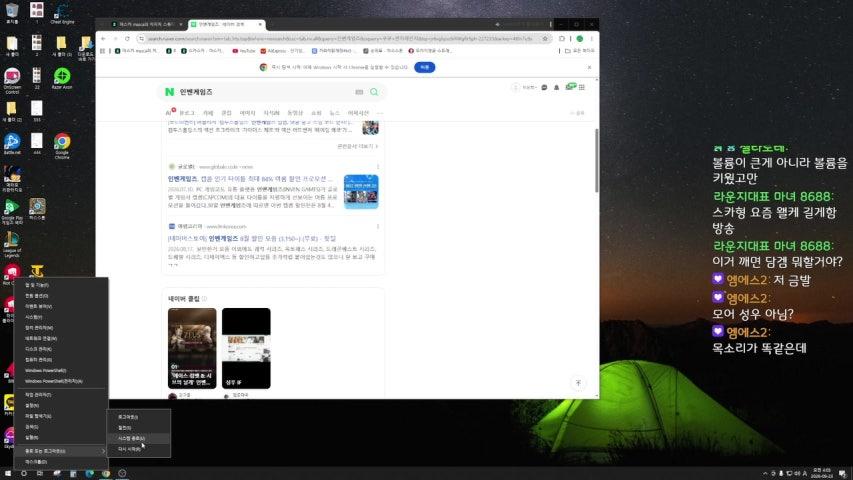853x480 pixels.
Task: Open the options menu for the 글로벌 news result
Action: pyautogui.click(x=378, y=167)
